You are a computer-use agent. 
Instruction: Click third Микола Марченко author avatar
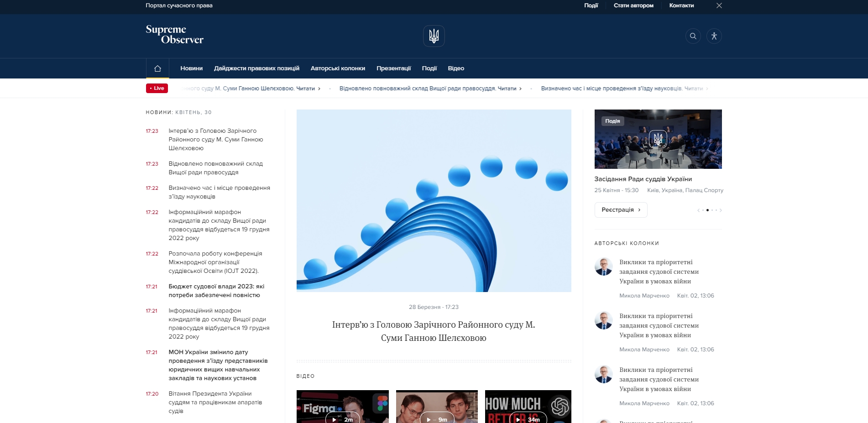[x=603, y=374]
